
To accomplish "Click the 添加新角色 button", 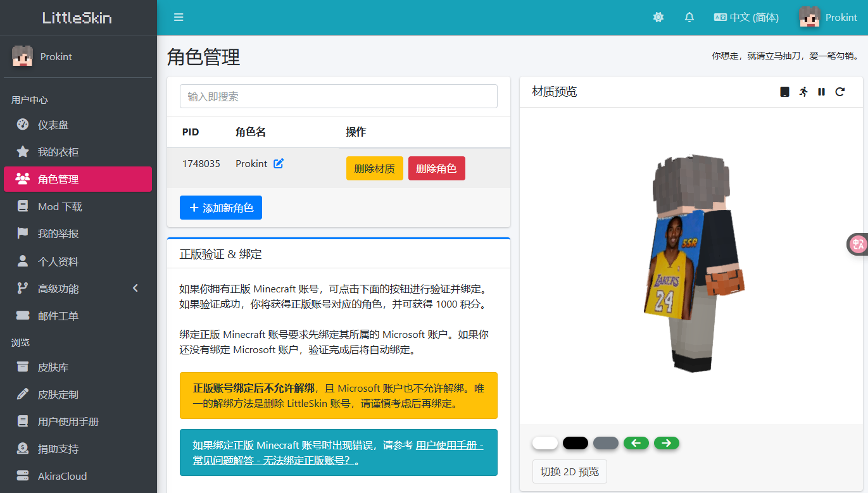I will [x=221, y=208].
